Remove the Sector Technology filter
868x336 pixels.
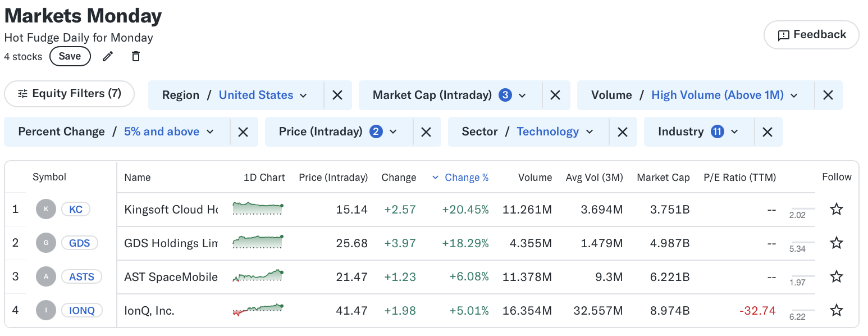click(x=623, y=131)
